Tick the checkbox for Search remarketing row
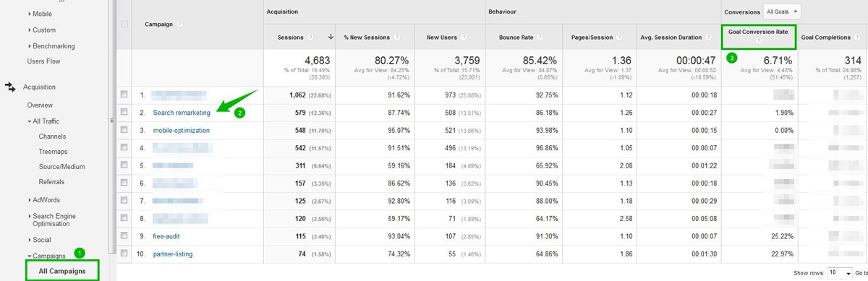The image size is (868, 281). (125, 112)
